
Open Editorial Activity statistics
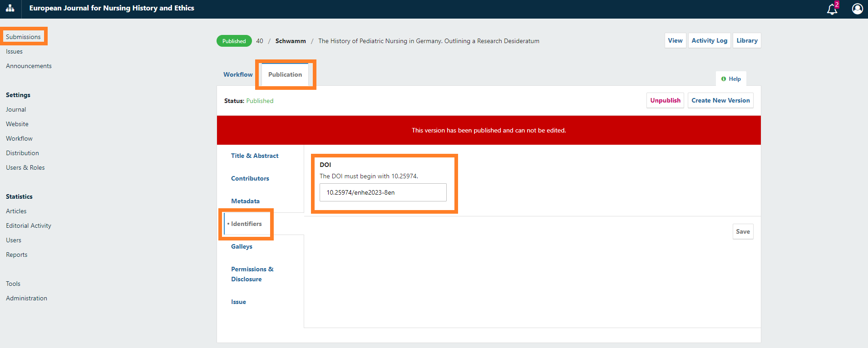(x=29, y=225)
